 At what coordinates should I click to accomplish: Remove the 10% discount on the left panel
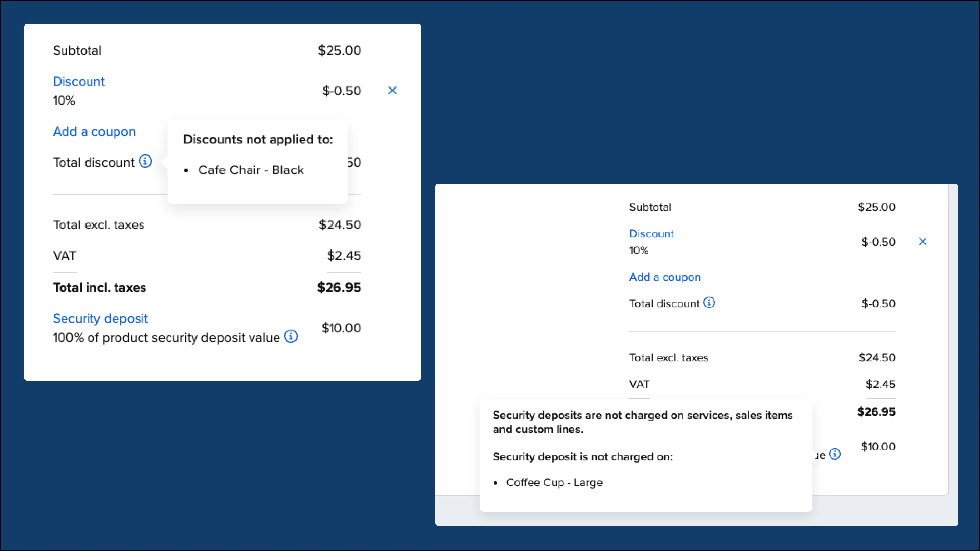click(393, 91)
